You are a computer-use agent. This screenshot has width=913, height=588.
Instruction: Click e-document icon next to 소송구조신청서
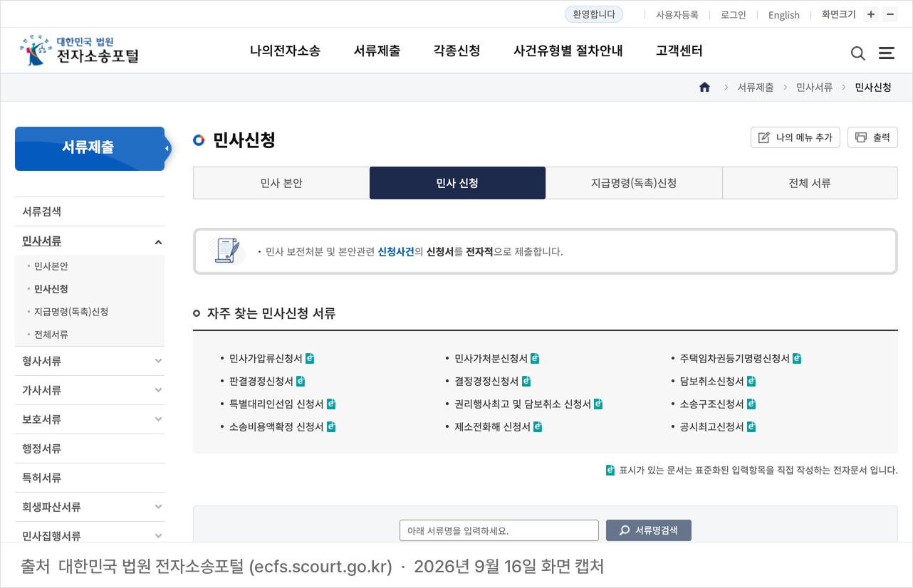(x=751, y=404)
